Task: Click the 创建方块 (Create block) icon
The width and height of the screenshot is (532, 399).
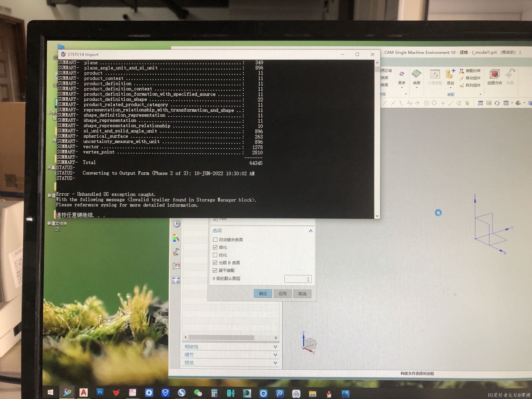Action: click(494, 75)
